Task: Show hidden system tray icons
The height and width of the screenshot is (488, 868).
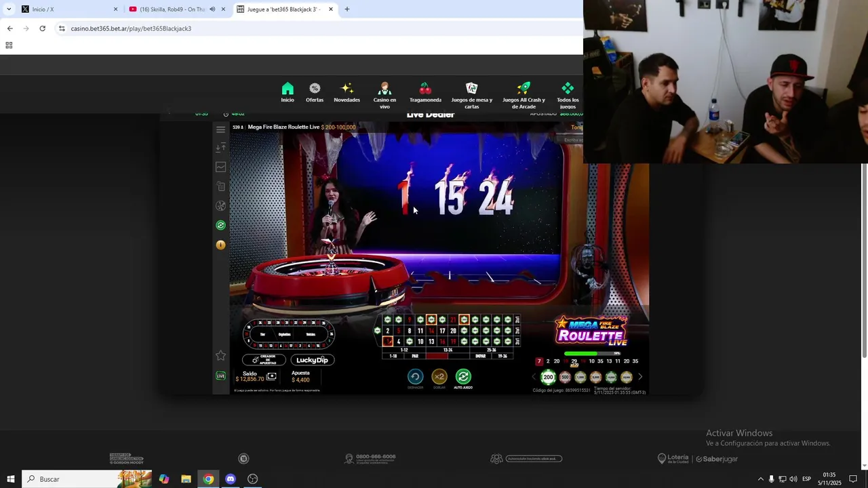Action: coord(760,479)
